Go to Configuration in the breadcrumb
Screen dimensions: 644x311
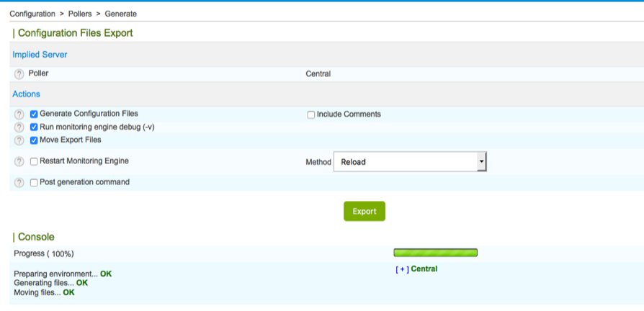[x=32, y=14]
